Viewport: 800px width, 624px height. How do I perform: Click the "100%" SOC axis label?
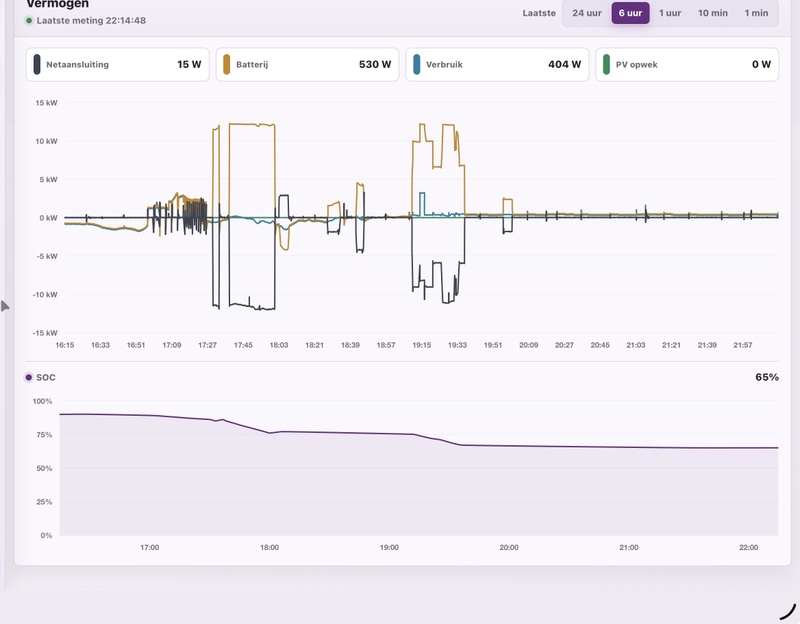(x=42, y=401)
